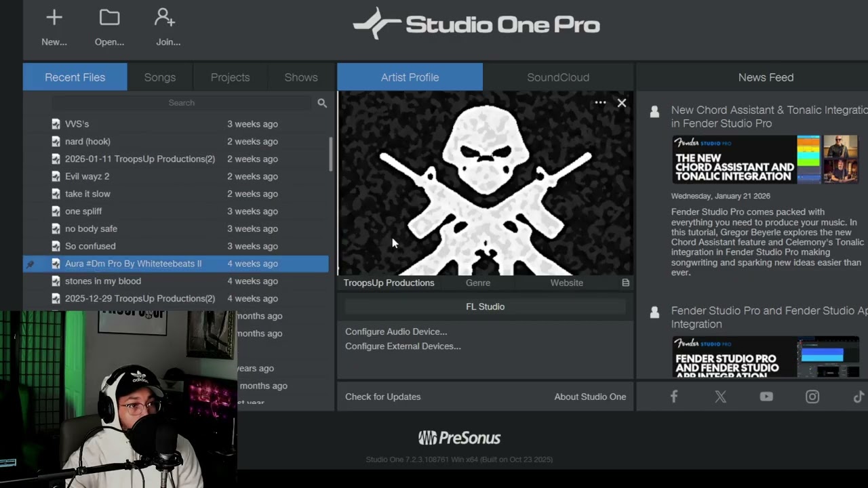Screen dimensions: 868x488
Task: Click the author icon for Chord Assistant news
Action: 654,112
